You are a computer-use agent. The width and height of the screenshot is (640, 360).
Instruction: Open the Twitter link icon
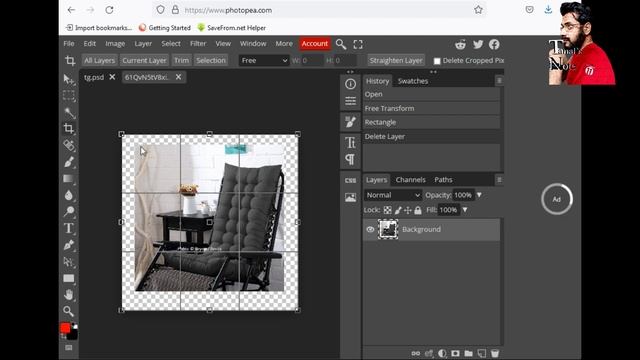[478, 44]
